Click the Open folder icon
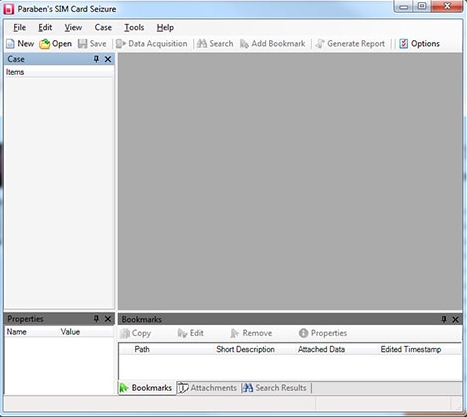467x417 pixels. click(44, 44)
